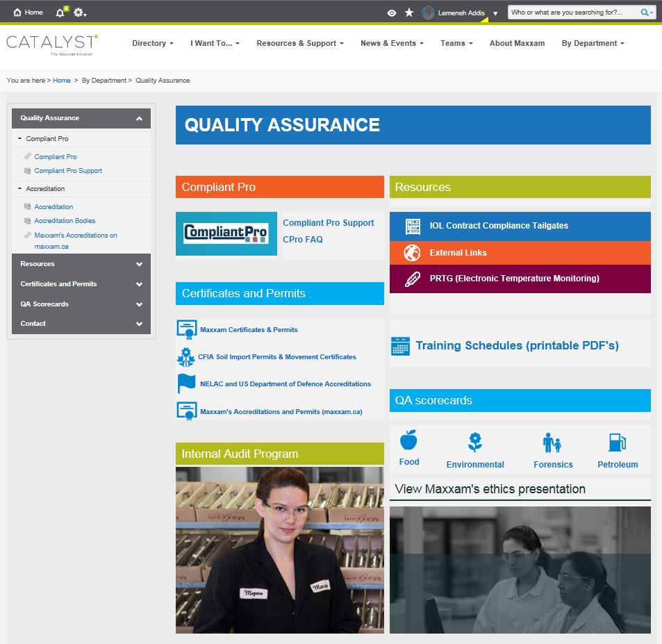Viewport: 662px width, 644px height.
Task: Open the Resources & Support menu
Action: click(300, 43)
